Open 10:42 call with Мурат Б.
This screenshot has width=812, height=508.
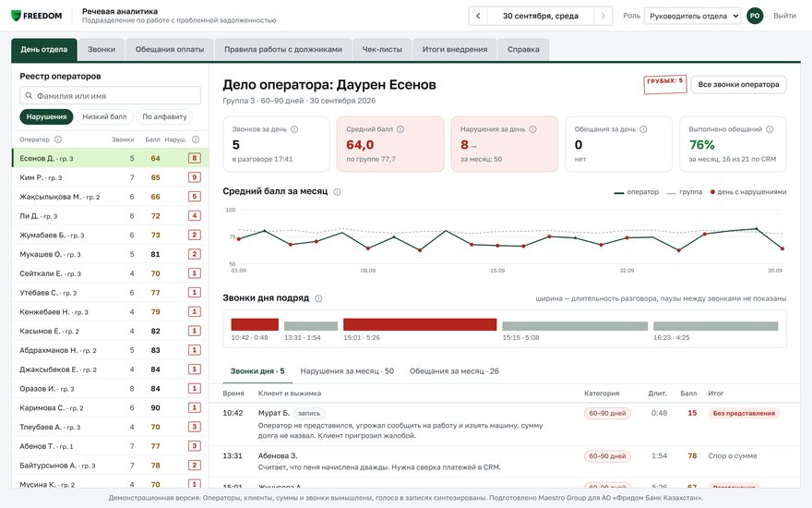click(x=505, y=424)
